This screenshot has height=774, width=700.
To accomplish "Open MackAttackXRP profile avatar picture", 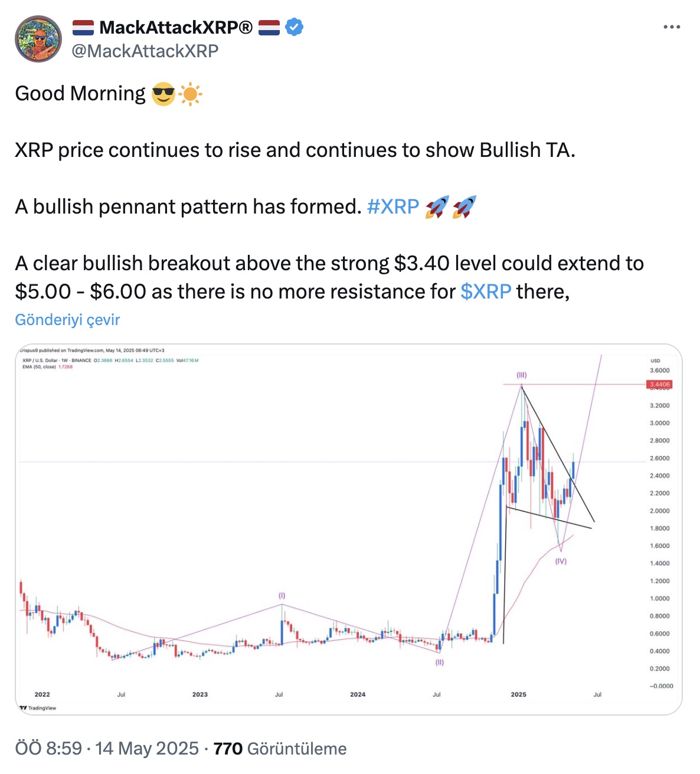I will click(38, 39).
